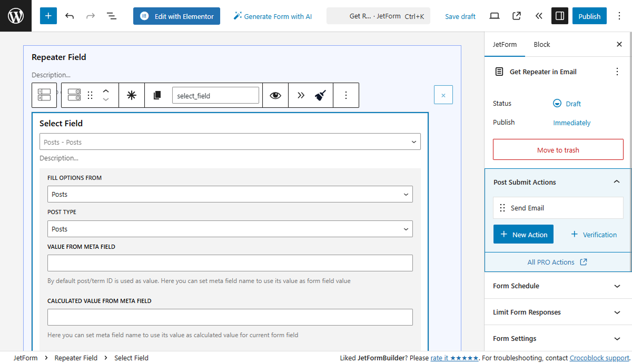The image size is (632, 364).
Task: Open the rate it five stars link
Action: click(454, 358)
